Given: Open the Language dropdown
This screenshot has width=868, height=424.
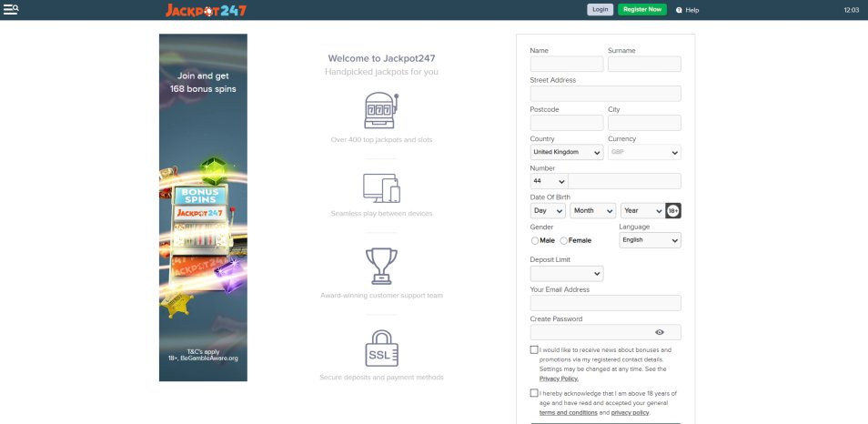Looking at the screenshot, I should click(x=650, y=240).
